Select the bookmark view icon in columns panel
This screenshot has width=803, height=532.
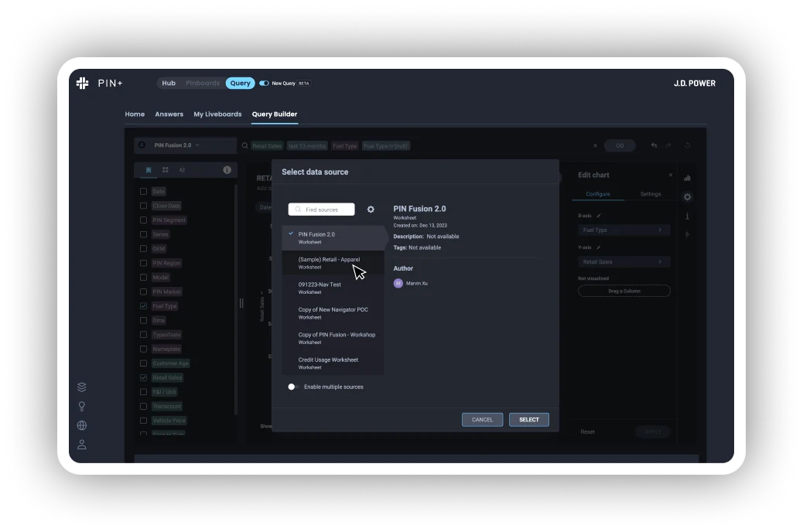pos(149,170)
